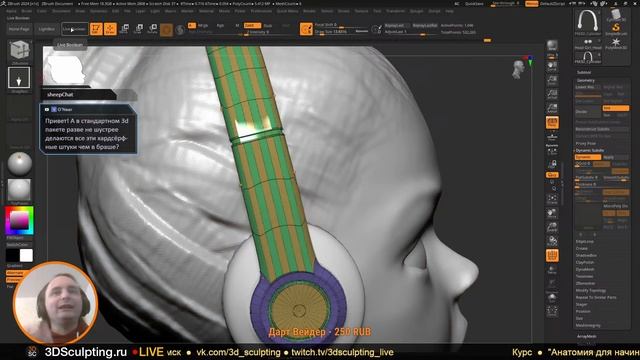
Task: Select the large PM3D_Cylinder tool thumbnail
Action: coord(587,22)
